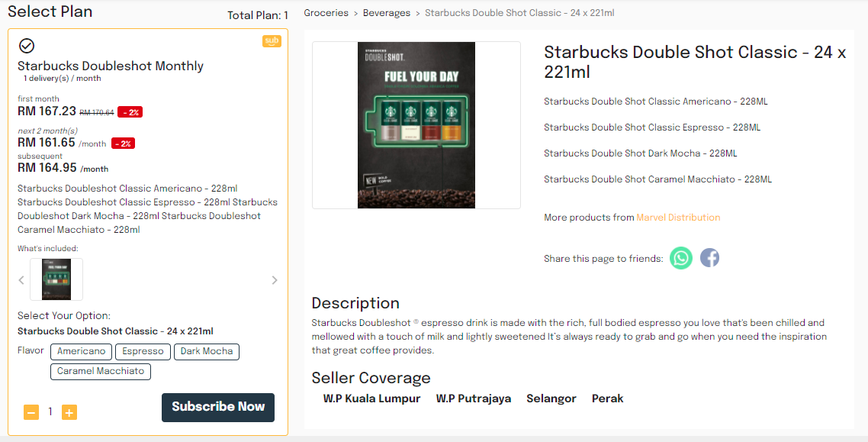Show next included item with right chevron
The image size is (868, 442).
pos(275,280)
